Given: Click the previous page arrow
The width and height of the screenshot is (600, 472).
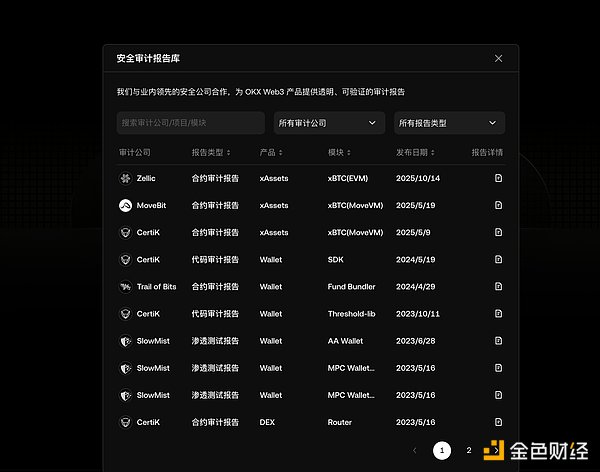Looking at the screenshot, I should (x=415, y=451).
